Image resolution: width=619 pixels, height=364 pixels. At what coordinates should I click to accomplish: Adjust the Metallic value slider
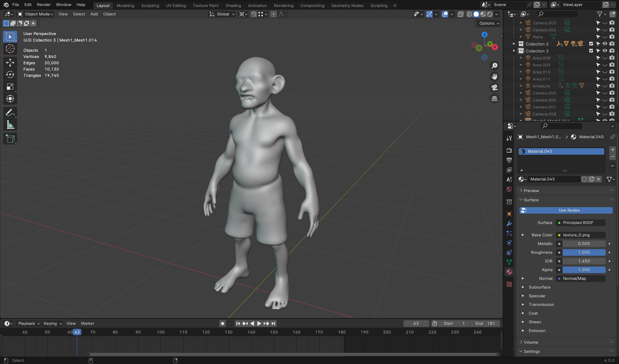pos(584,244)
